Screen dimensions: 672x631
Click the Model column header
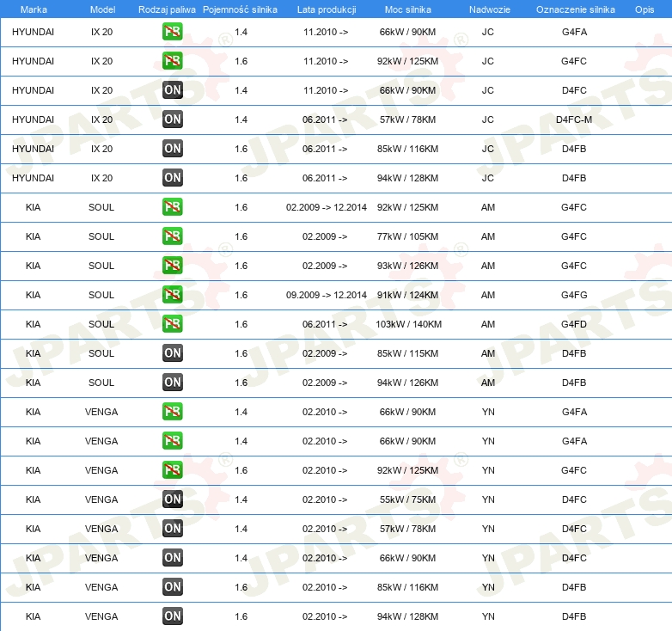[102, 9]
